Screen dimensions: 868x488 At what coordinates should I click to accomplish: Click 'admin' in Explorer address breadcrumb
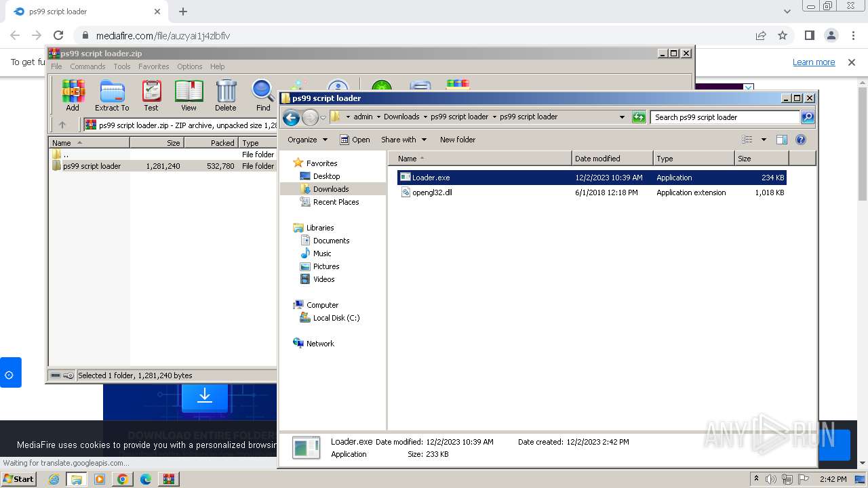(363, 117)
